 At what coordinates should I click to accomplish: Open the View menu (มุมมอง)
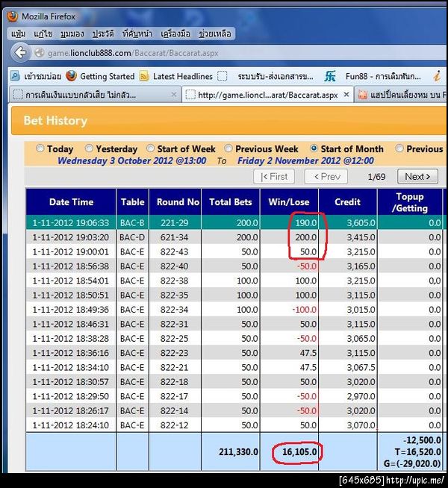coord(72,34)
